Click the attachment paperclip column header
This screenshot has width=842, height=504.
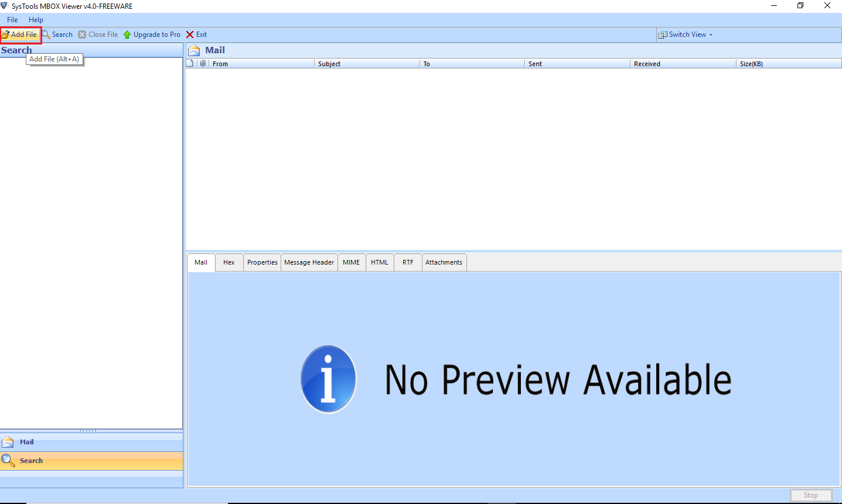click(203, 63)
